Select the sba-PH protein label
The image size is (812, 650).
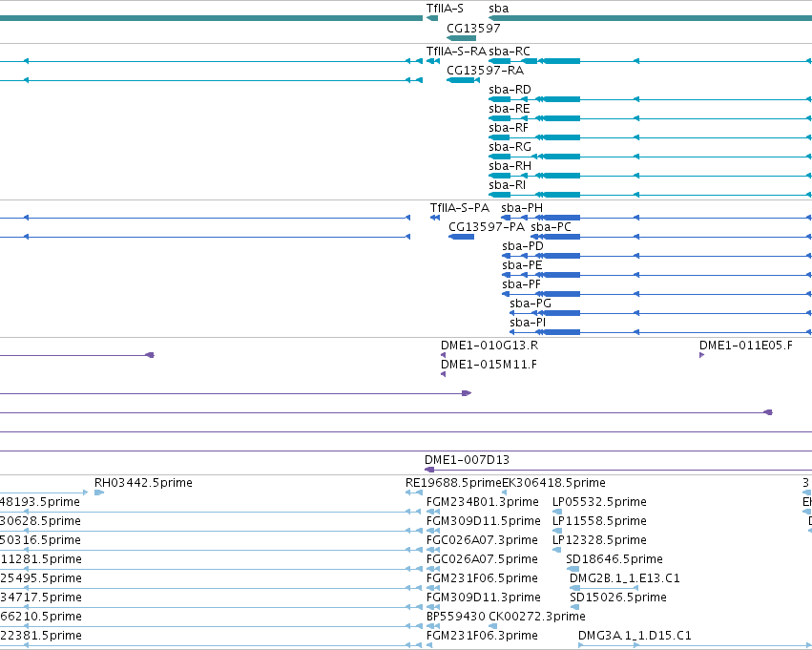click(522, 208)
